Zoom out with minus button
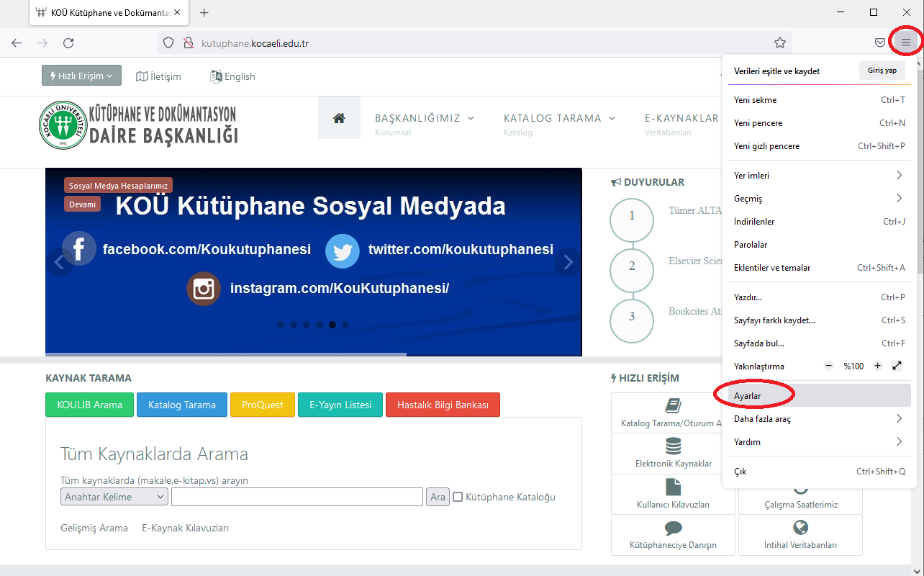924x576 pixels. coord(828,366)
